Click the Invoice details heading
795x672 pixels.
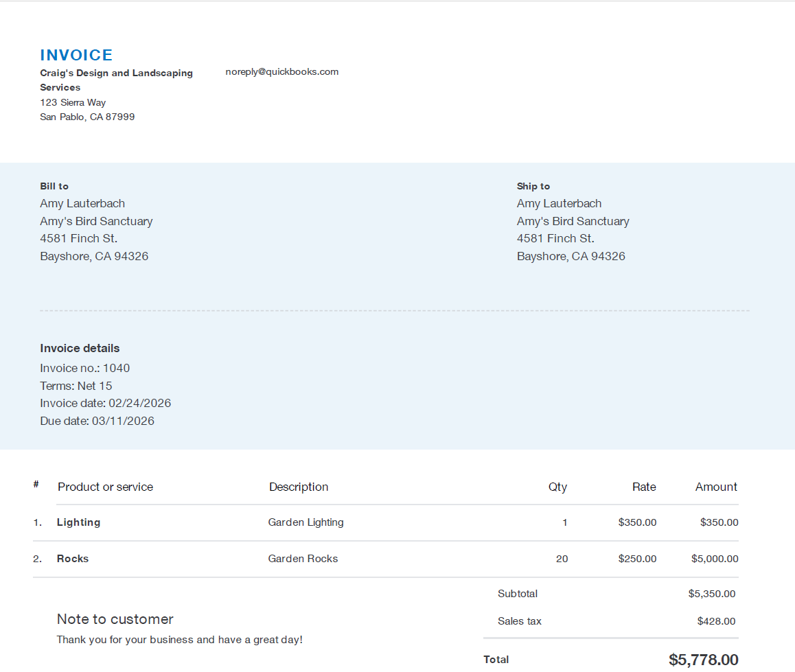click(80, 348)
